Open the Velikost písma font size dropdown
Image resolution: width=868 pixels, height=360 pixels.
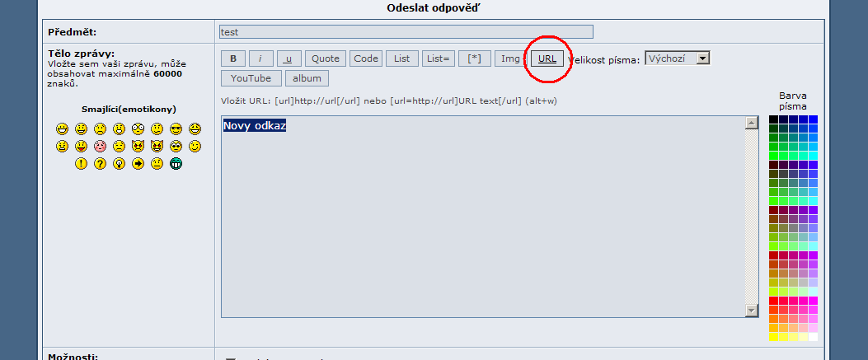[x=677, y=58]
